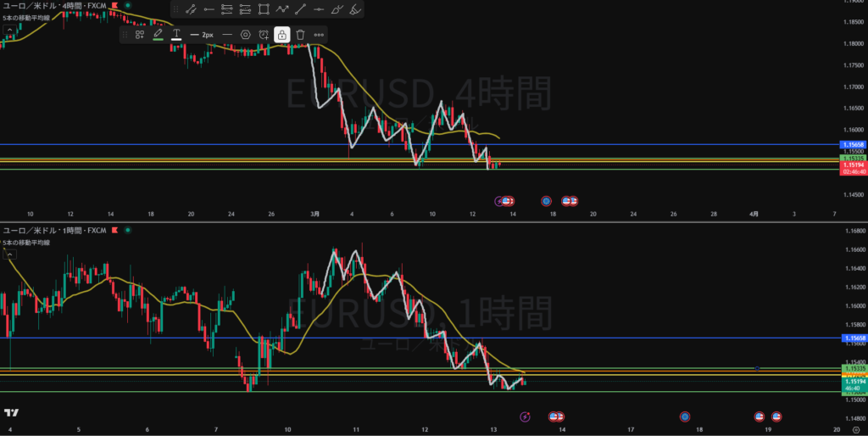Image resolution: width=868 pixels, height=436 pixels.
Task: Open the line color picker pencil swatch
Action: 158,35
